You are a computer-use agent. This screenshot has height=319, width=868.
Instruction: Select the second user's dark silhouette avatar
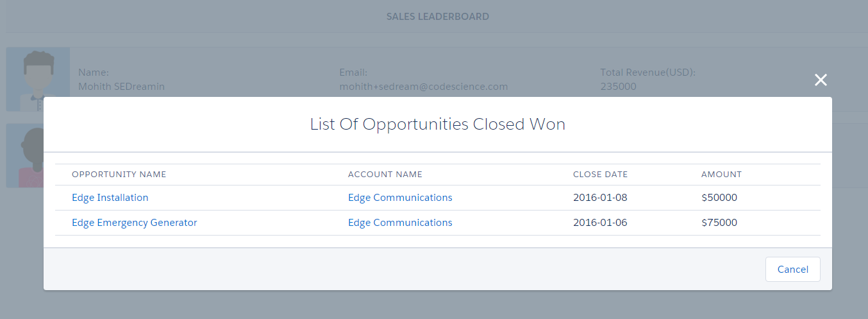pos(25,155)
